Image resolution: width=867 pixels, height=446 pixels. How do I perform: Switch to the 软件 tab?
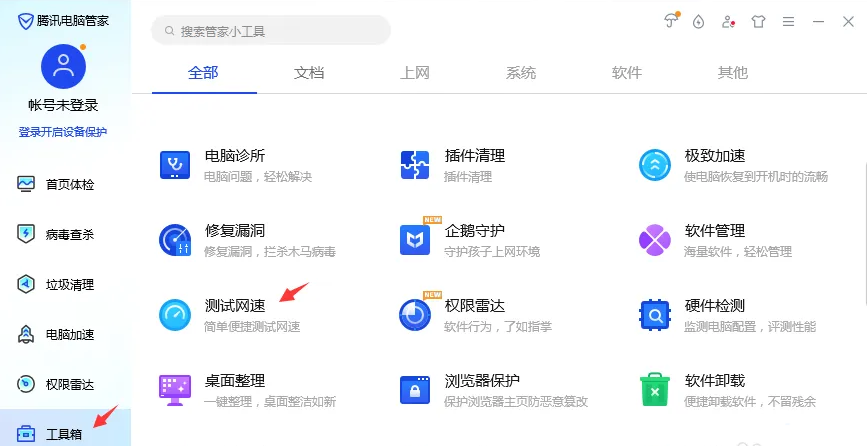click(626, 73)
